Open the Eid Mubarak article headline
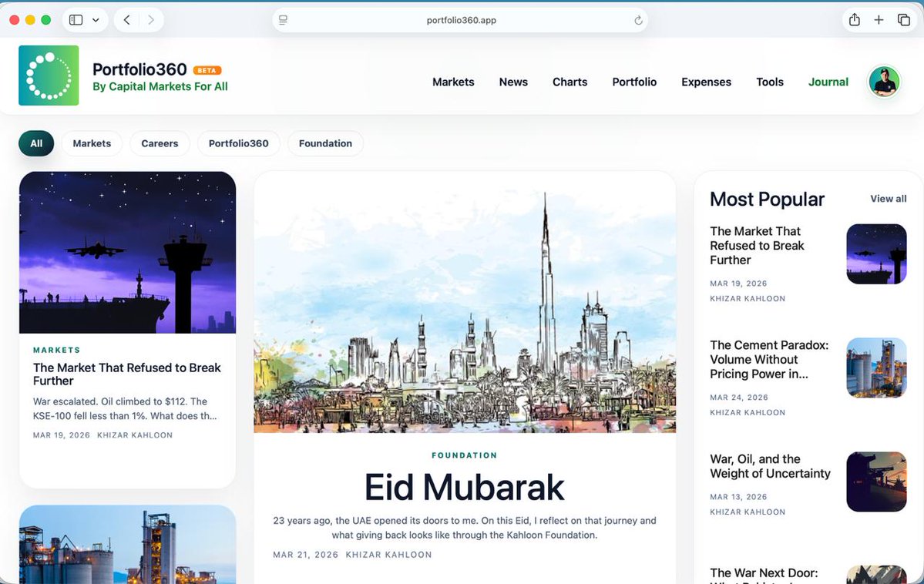Viewport: 924px width, 584px height. pyautogui.click(x=465, y=488)
